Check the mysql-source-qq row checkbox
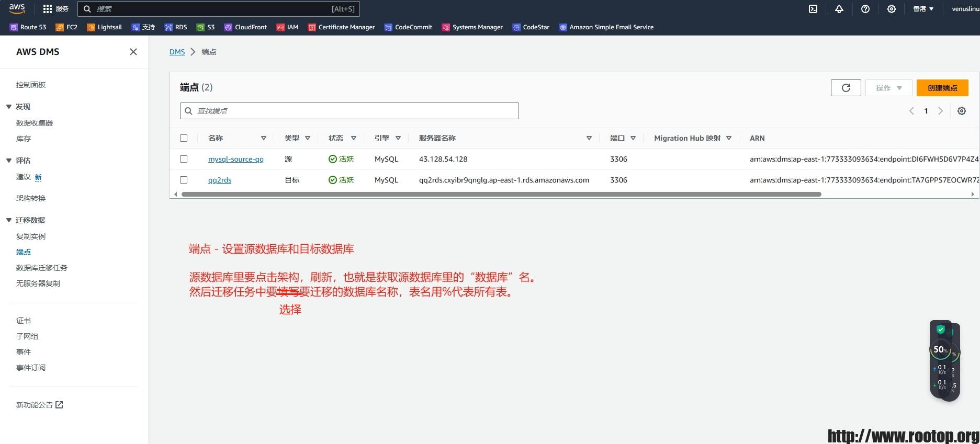 (184, 159)
